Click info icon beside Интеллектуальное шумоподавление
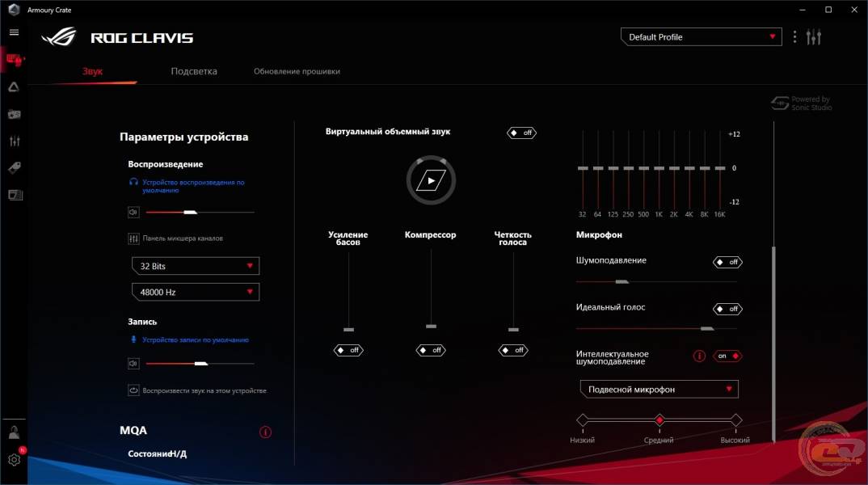 [x=699, y=356]
